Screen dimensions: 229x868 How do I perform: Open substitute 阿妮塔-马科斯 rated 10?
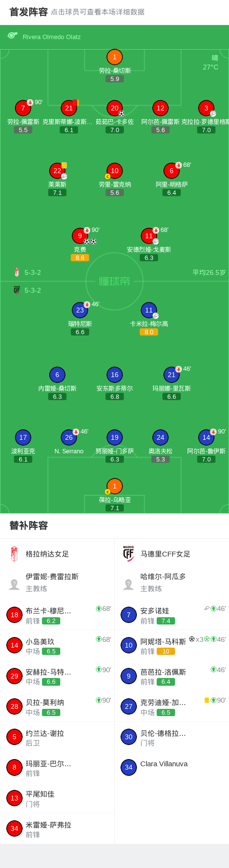click(172, 645)
